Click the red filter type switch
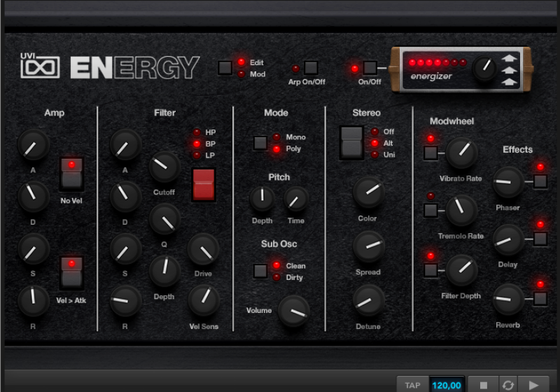 click(203, 185)
